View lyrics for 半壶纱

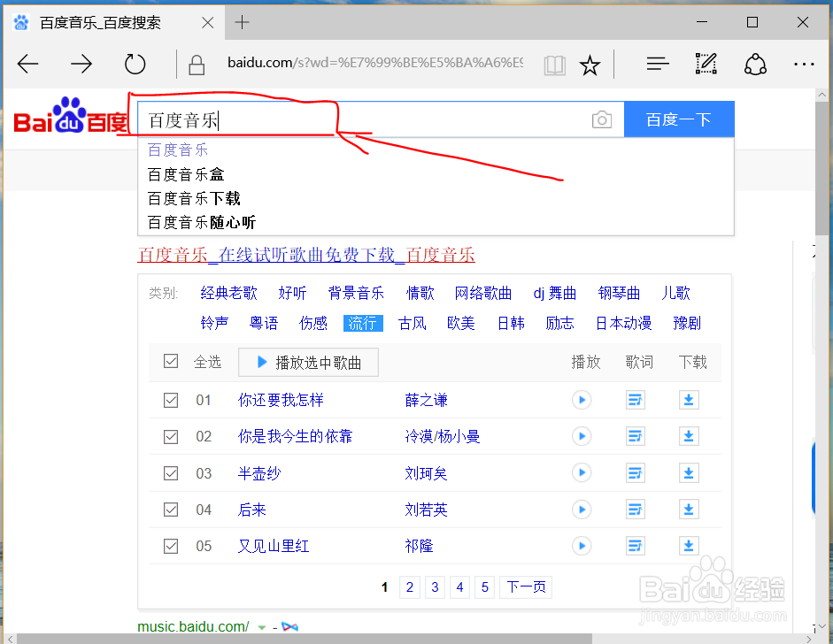(x=636, y=472)
